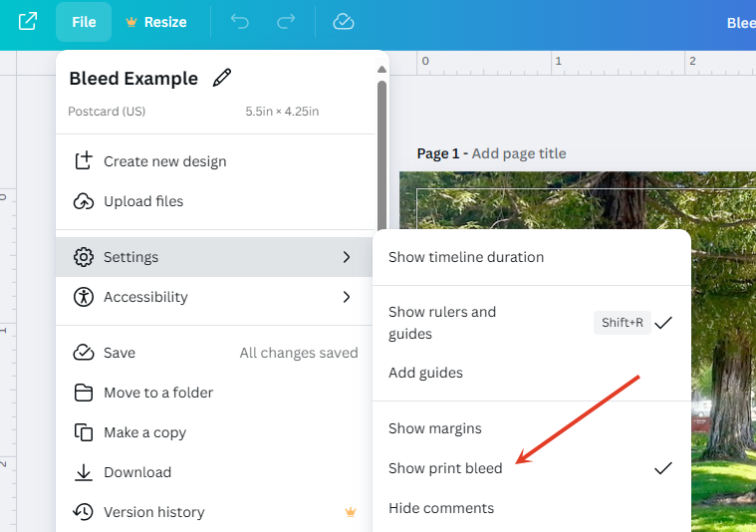Click the Move to a folder icon
Screen dimensions: 756x532
coord(84,393)
